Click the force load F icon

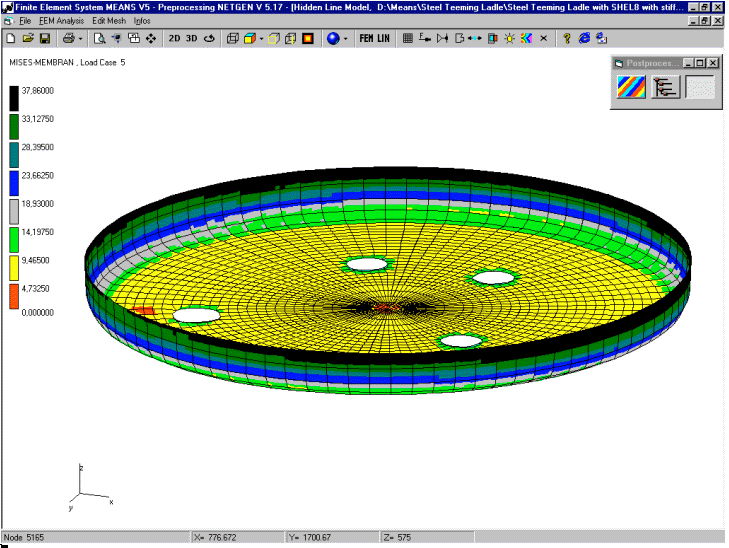(x=424, y=39)
